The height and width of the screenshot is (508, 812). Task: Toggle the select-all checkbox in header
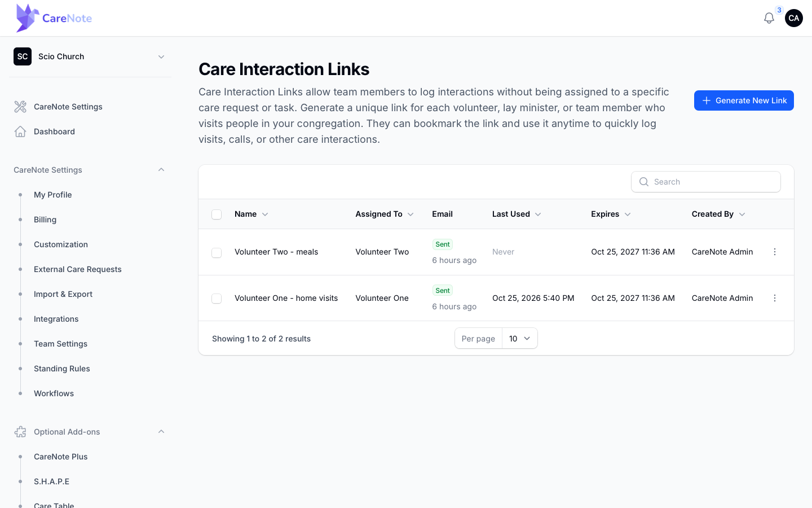coord(217,214)
